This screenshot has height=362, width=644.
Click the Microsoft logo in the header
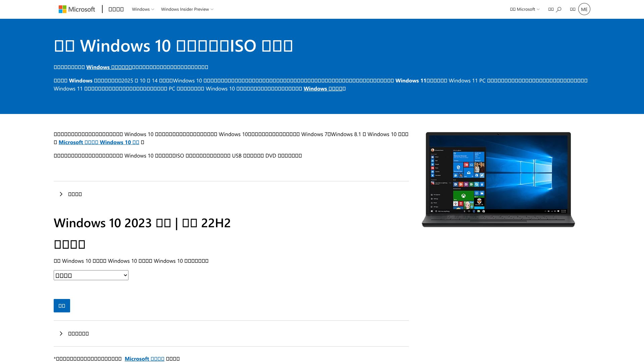[x=77, y=9]
